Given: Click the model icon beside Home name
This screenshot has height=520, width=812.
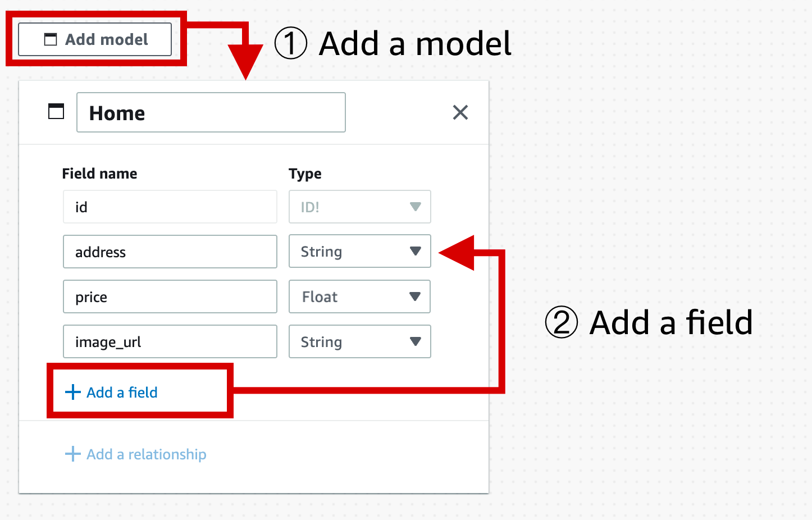Looking at the screenshot, I should (x=56, y=112).
